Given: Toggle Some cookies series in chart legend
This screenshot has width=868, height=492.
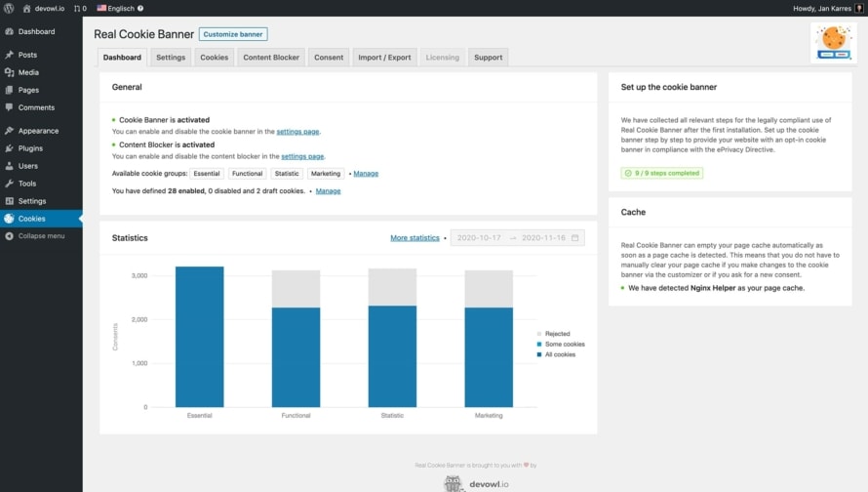Looking at the screenshot, I should coord(561,344).
